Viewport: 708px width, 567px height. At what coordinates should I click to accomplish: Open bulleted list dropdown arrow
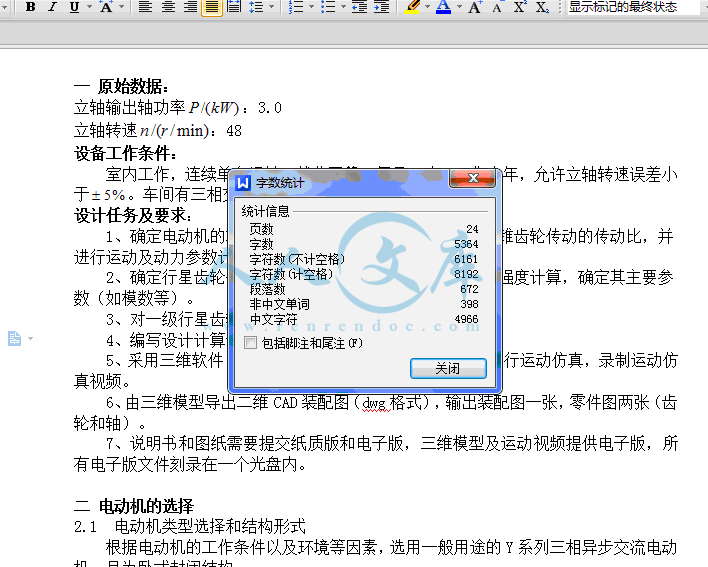(343, 7)
